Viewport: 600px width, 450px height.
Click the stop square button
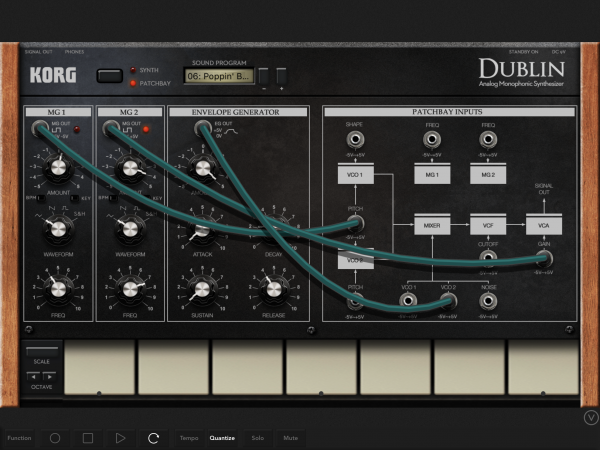(x=88, y=438)
